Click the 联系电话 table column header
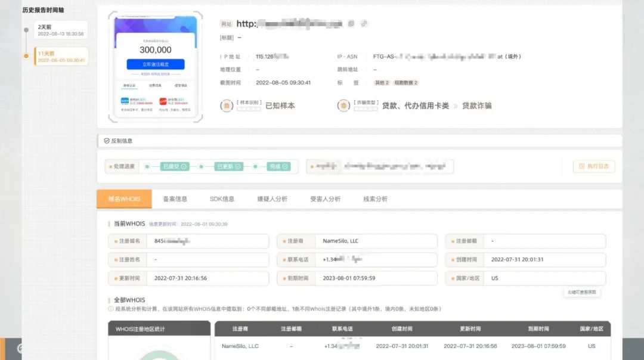The width and height of the screenshot is (644, 360). 342,329
